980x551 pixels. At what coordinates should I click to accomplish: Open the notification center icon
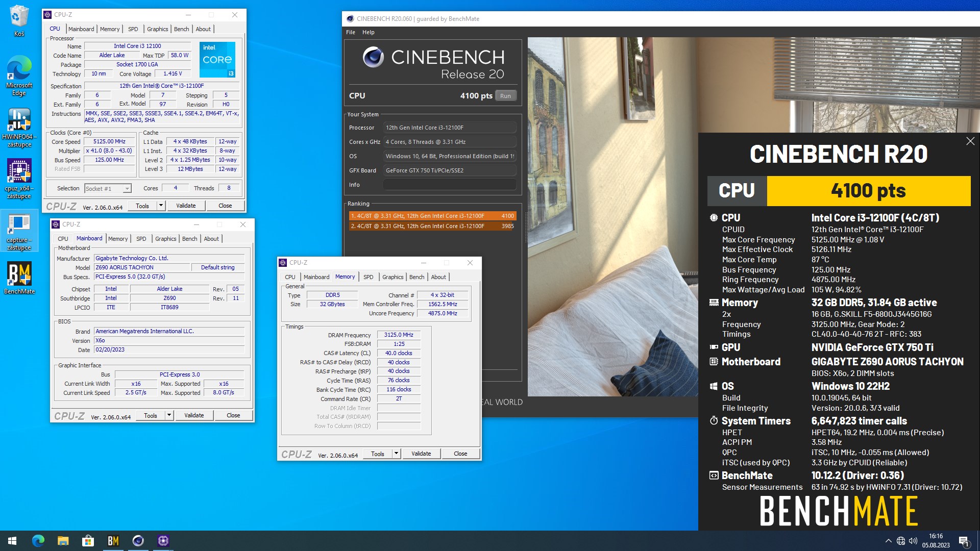click(x=964, y=541)
